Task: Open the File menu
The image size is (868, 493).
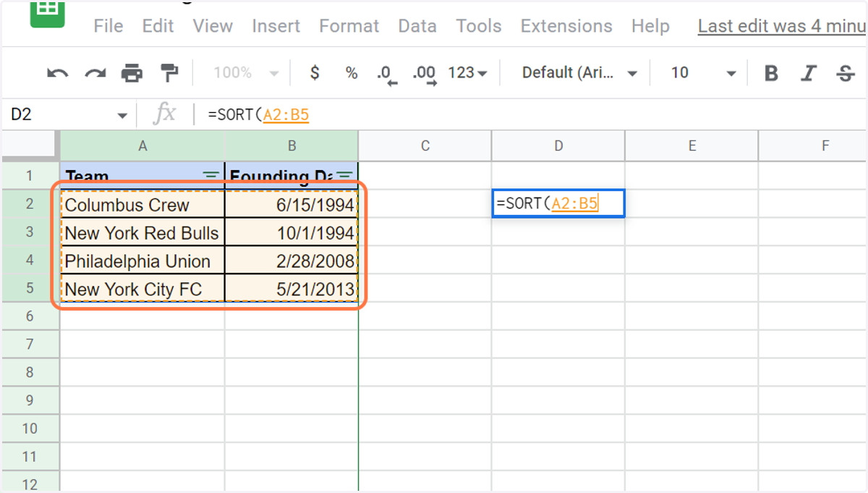Action: tap(109, 26)
